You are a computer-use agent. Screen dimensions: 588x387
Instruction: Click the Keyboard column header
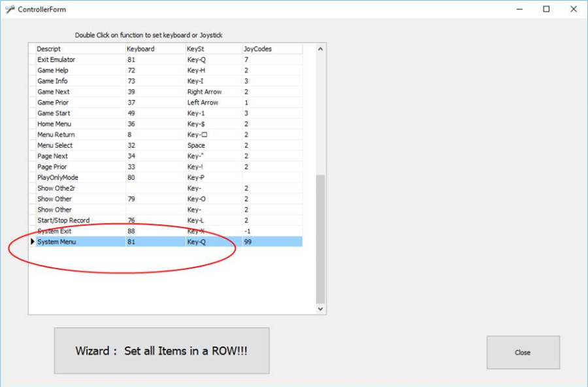pyautogui.click(x=155, y=49)
